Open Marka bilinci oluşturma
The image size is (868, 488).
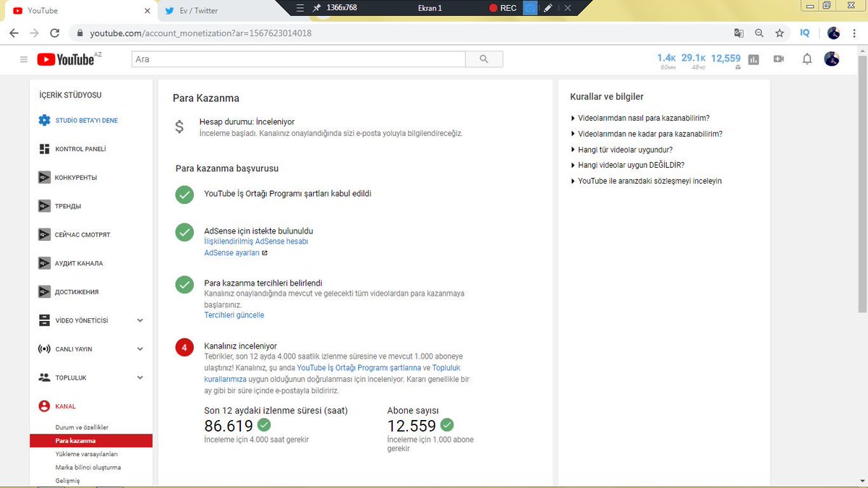[x=88, y=467]
